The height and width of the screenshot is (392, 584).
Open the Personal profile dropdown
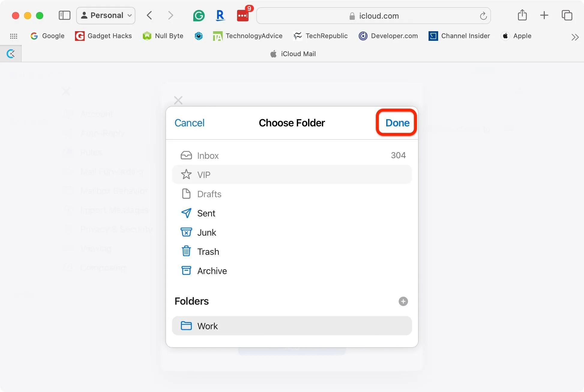coord(106,15)
